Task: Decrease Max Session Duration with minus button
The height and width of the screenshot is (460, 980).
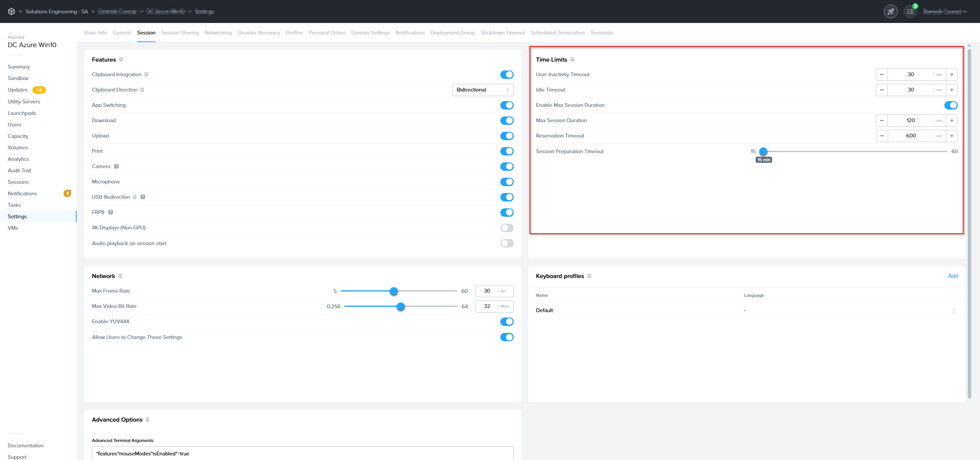Action: click(882, 121)
